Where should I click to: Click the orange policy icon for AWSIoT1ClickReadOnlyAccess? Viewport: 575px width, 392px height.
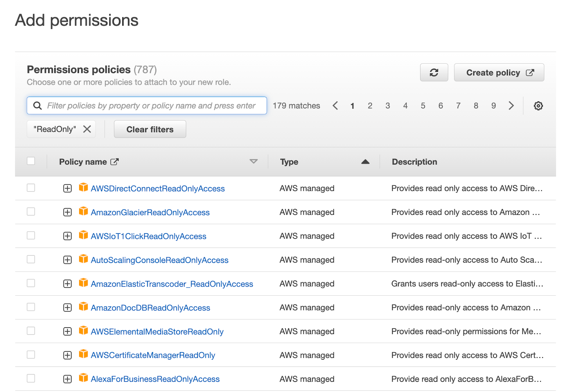point(83,235)
